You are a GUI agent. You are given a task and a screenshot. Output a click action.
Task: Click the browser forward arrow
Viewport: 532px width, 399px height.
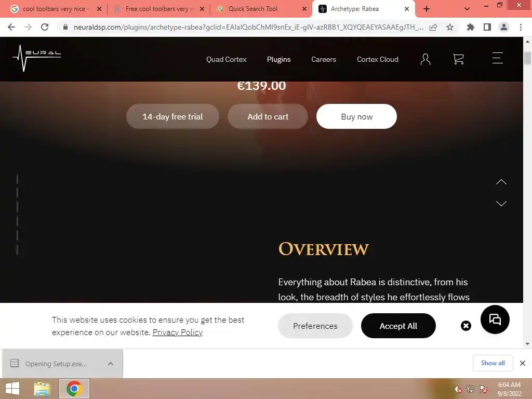coord(28,27)
